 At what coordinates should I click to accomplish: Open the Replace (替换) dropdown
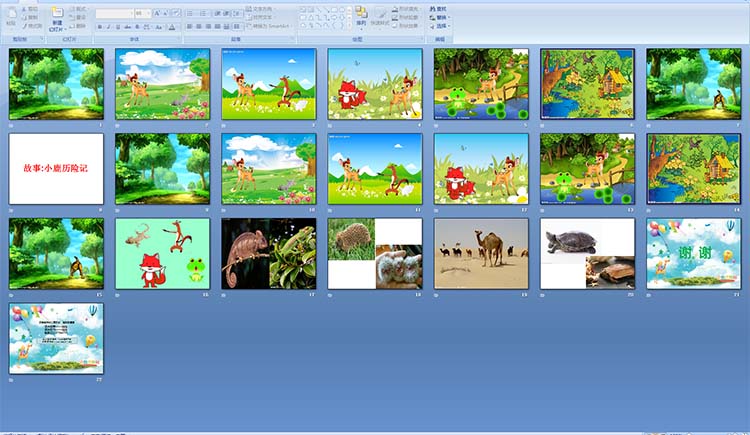[x=439, y=17]
